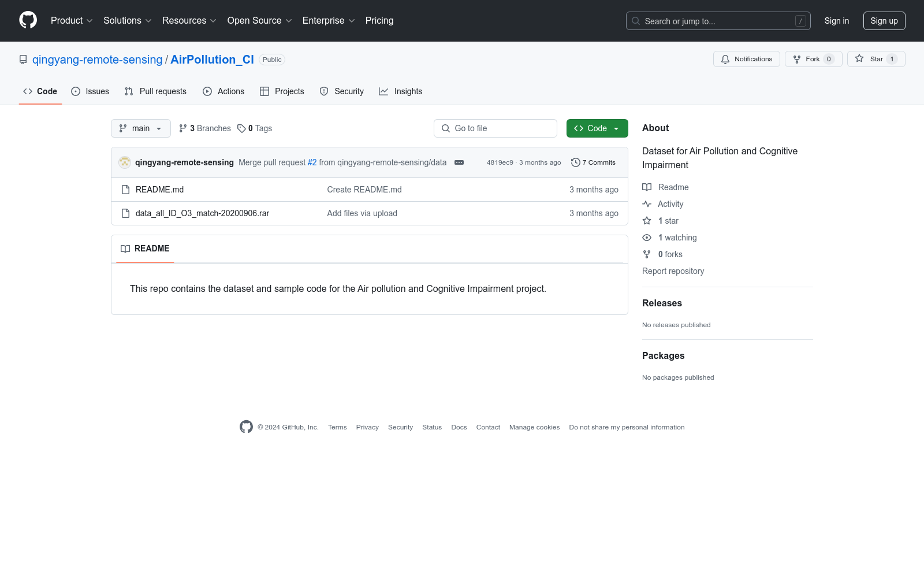Open the Insights tab

(x=401, y=91)
